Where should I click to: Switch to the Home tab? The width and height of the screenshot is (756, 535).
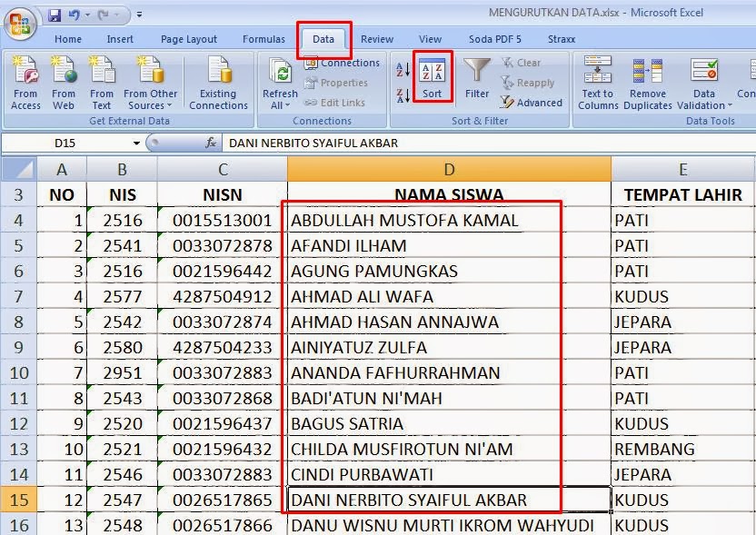[67, 39]
